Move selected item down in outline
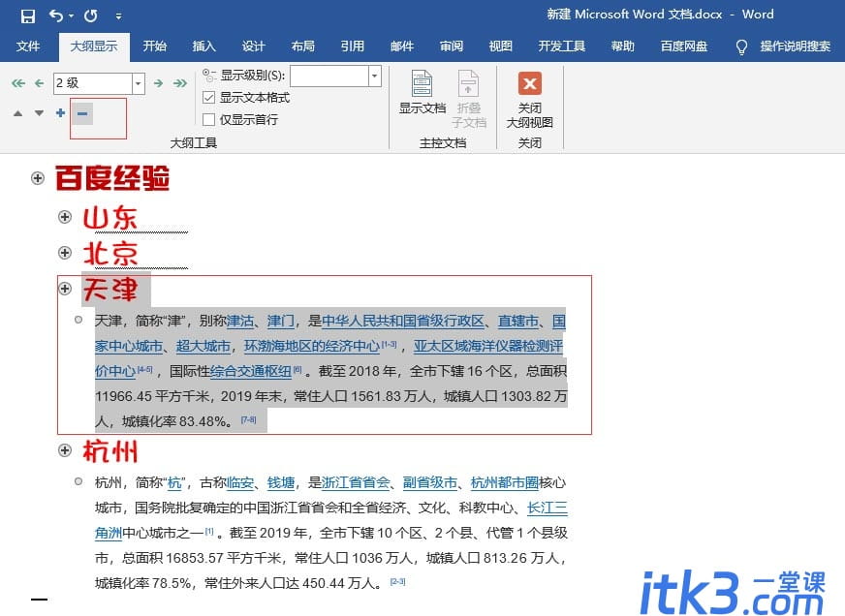The image size is (845, 616). 40,113
